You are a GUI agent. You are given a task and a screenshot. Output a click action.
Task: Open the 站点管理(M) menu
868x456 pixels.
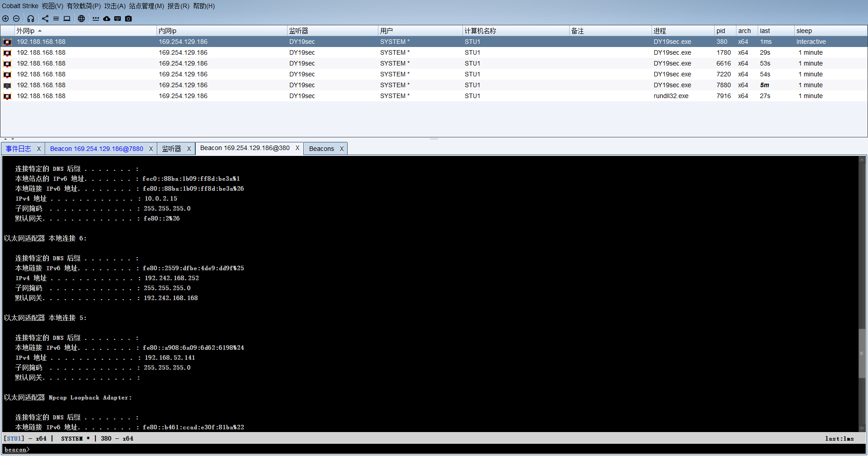tap(146, 6)
